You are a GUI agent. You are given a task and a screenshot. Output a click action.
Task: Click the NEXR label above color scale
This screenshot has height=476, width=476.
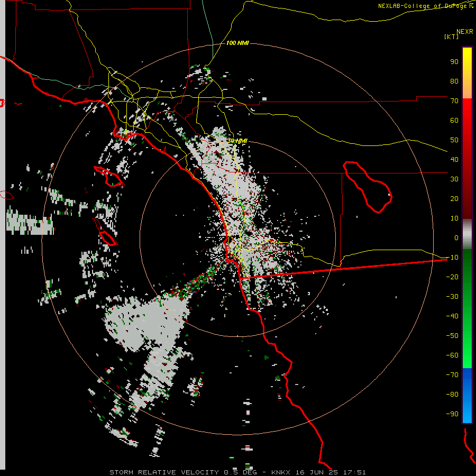[465, 32]
